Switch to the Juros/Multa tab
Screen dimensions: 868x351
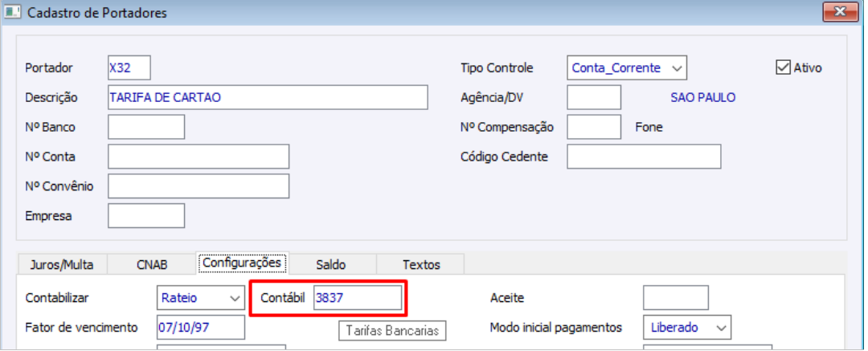(x=61, y=264)
